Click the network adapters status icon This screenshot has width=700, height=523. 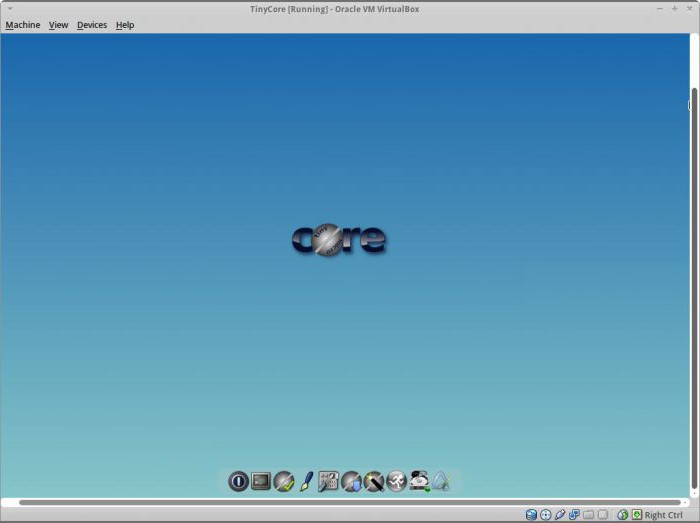[x=574, y=515]
